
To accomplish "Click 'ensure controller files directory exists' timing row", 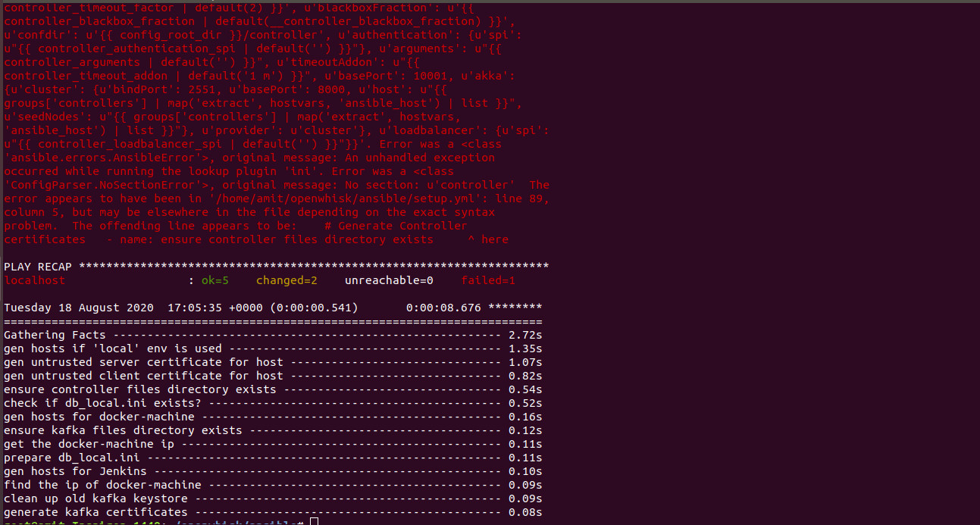I will [273, 389].
